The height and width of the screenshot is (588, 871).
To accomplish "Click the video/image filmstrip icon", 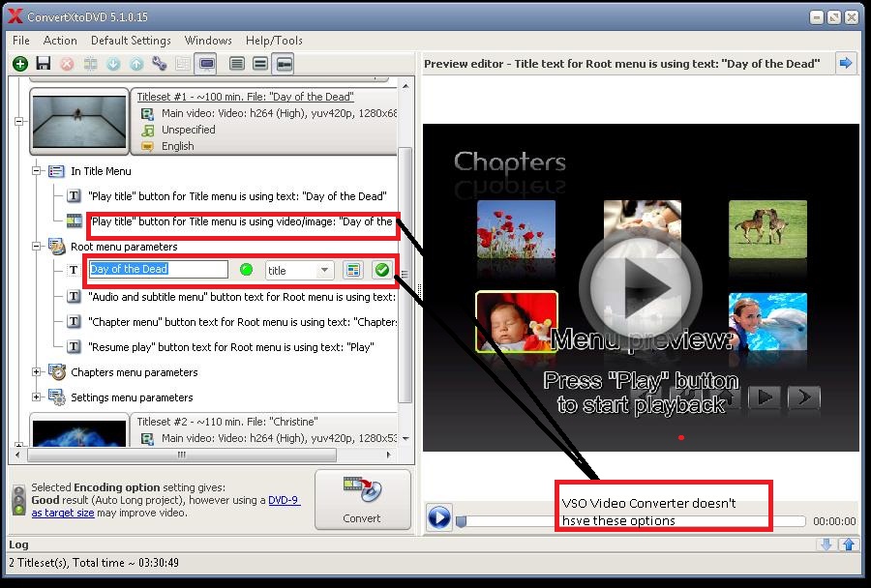I will 75,221.
